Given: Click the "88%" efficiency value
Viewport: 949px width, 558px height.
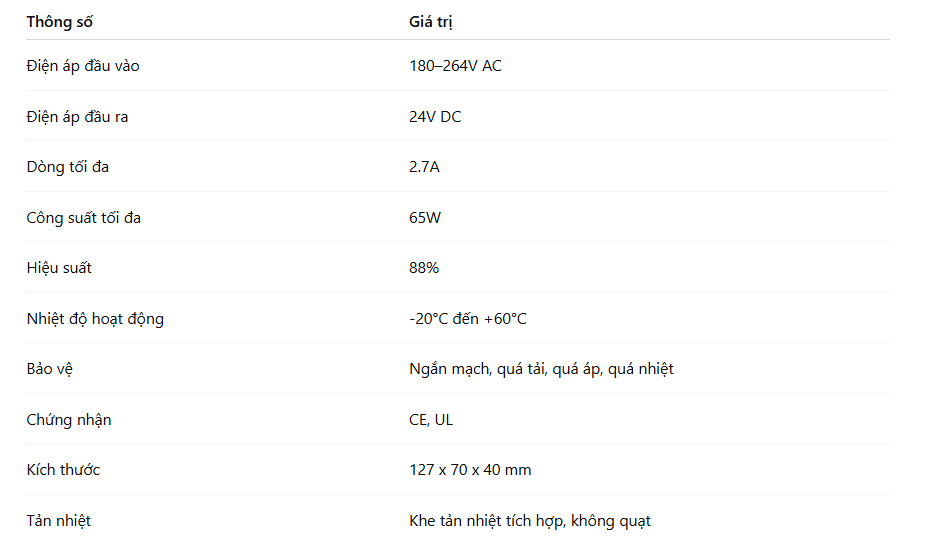Looking at the screenshot, I should tap(424, 268).
